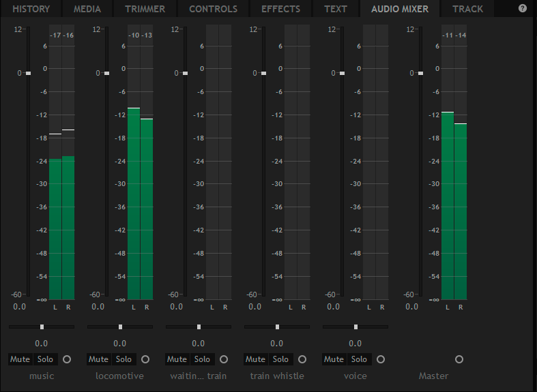Solo the music track
Screen dimensions: 537x392
[x=45, y=359]
